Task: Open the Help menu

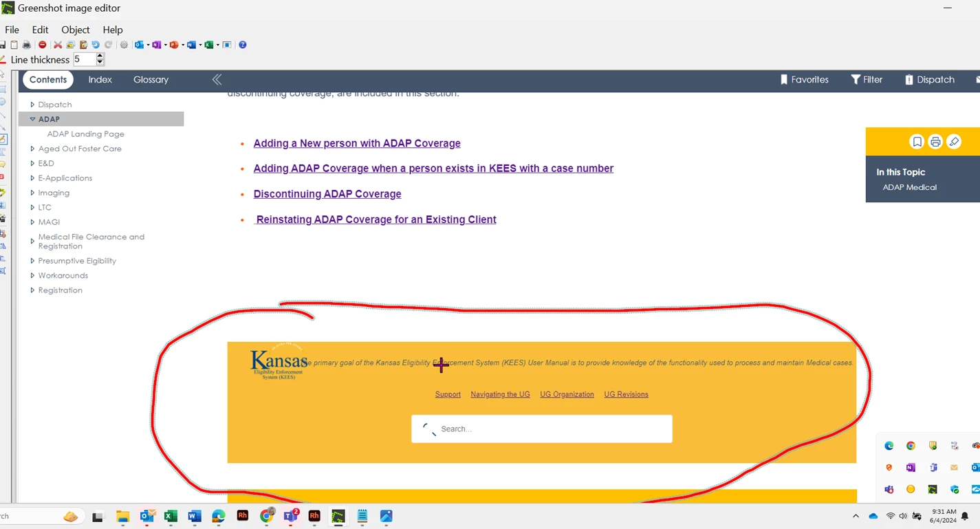Action: [x=113, y=30]
